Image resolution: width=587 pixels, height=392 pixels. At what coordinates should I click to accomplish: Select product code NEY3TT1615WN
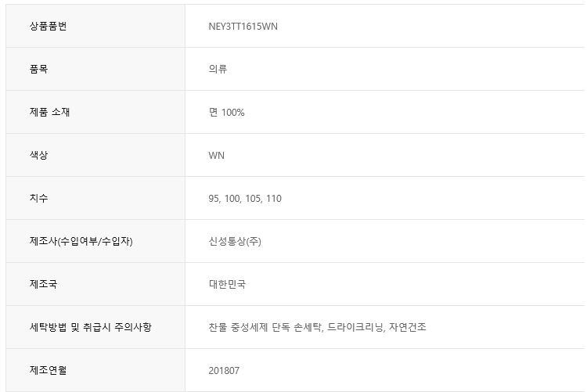(243, 27)
